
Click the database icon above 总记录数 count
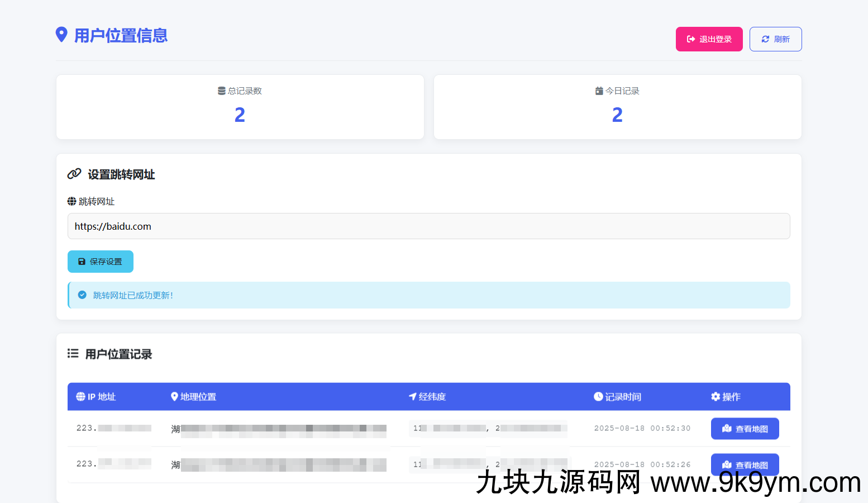(221, 90)
